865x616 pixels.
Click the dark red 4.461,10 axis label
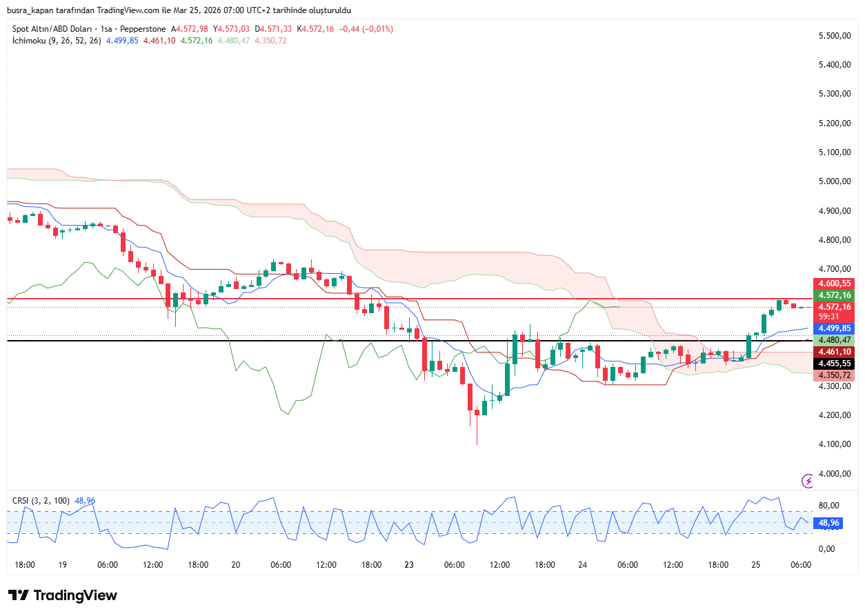pos(834,351)
